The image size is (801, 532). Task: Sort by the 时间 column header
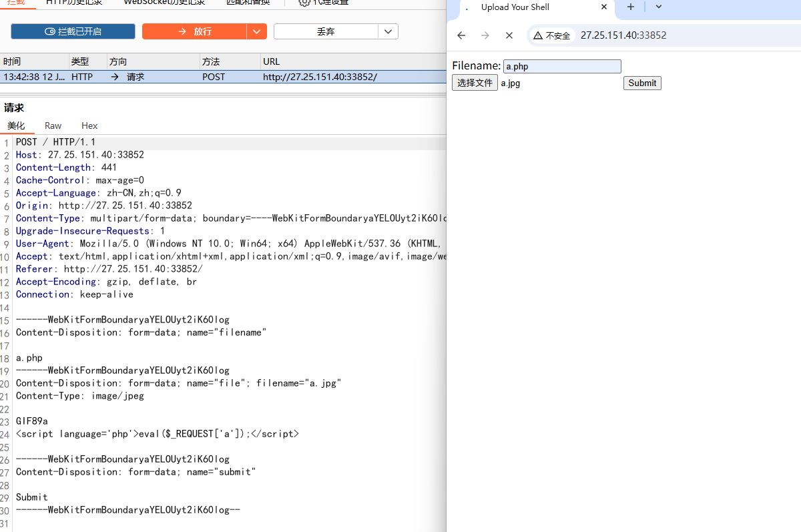pyautogui.click(x=35, y=61)
